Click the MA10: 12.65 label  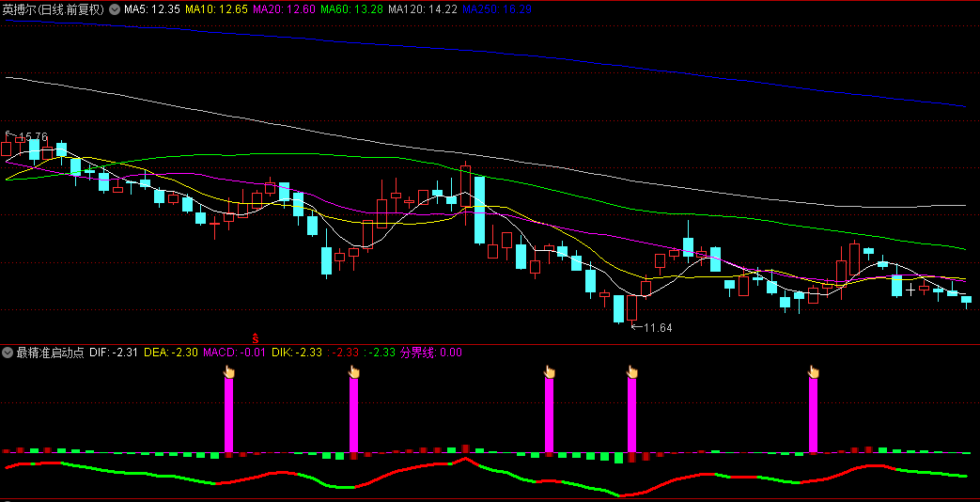click(216, 9)
